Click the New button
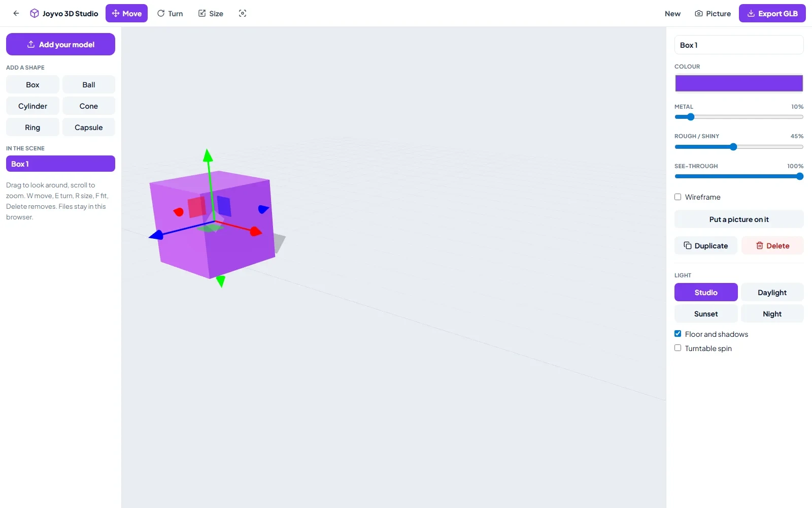The height and width of the screenshot is (508, 812). 672,13
